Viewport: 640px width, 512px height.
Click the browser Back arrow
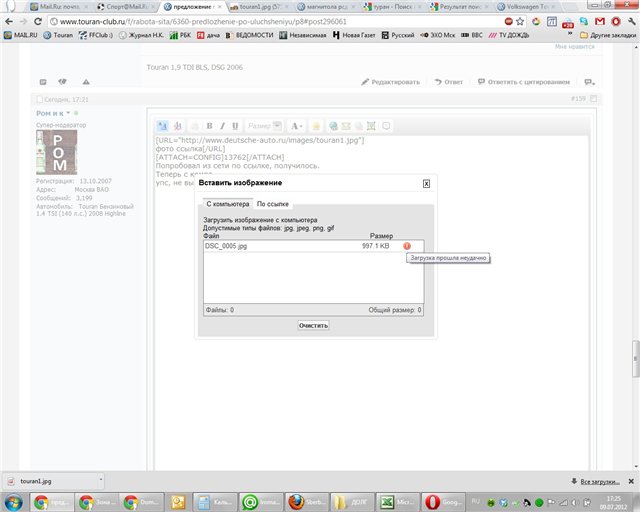click(x=9, y=22)
